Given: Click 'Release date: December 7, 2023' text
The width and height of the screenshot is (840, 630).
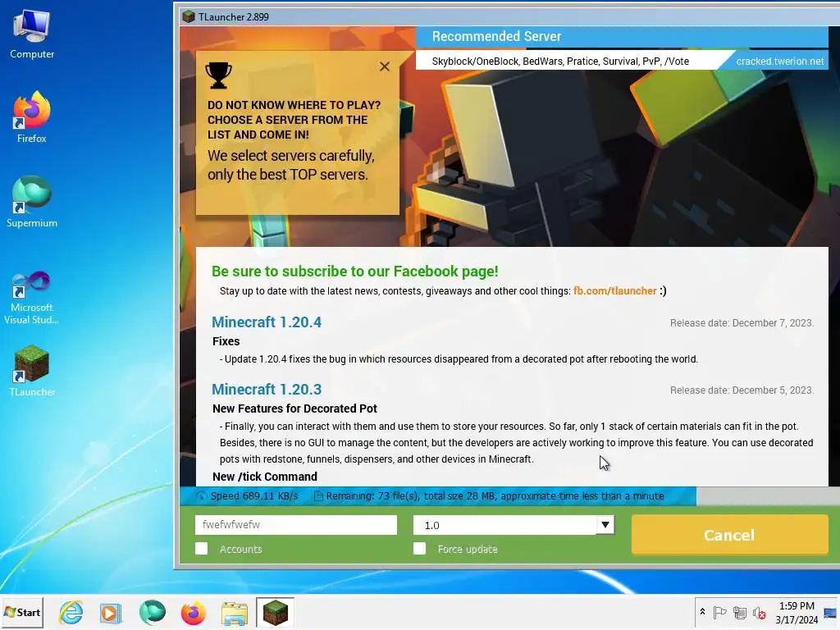Looking at the screenshot, I should point(742,323).
